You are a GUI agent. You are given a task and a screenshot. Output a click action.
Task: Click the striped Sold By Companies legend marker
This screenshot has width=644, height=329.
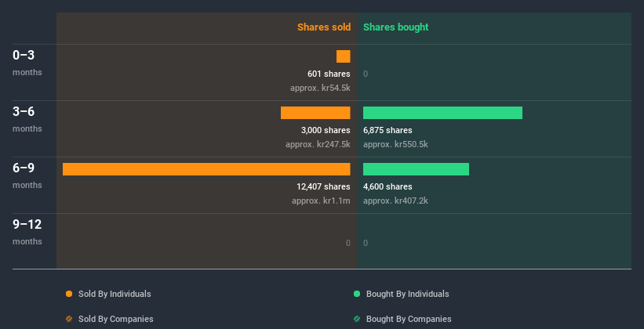click(x=69, y=319)
